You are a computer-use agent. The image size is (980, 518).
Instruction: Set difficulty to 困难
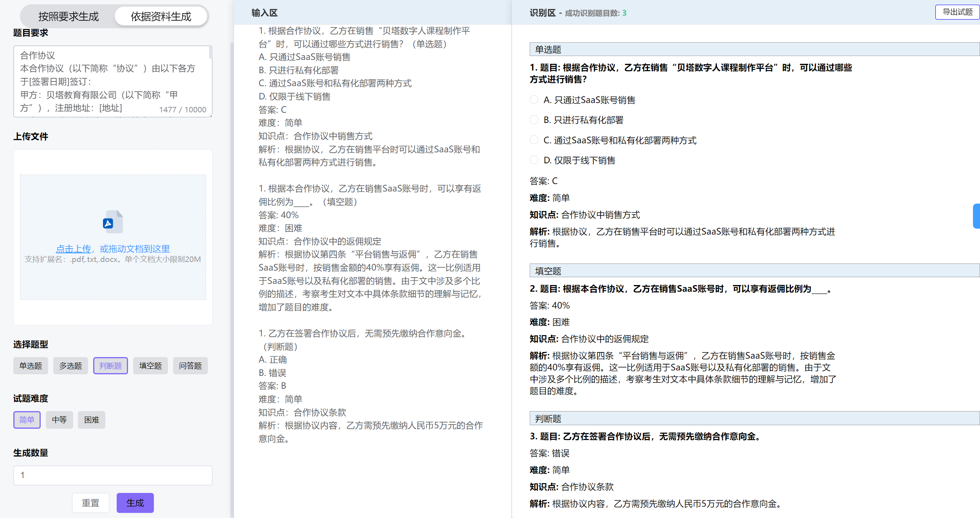tap(91, 420)
